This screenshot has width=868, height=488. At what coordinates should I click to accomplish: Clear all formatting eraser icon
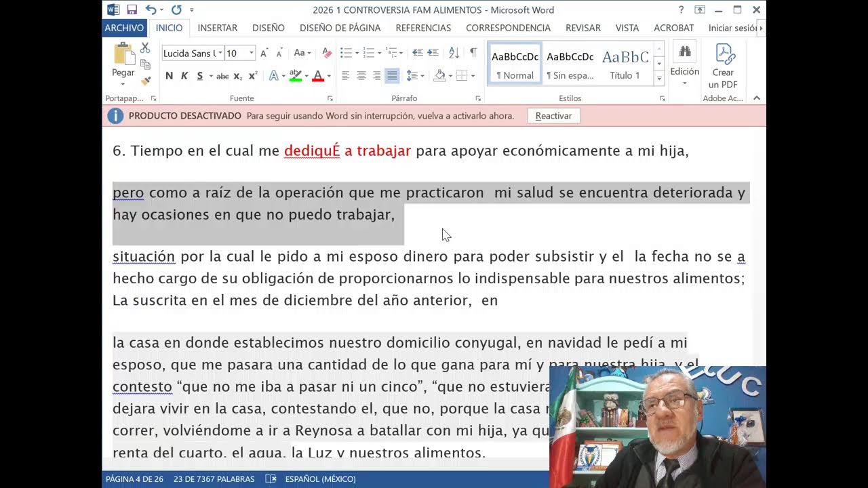[326, 53]
